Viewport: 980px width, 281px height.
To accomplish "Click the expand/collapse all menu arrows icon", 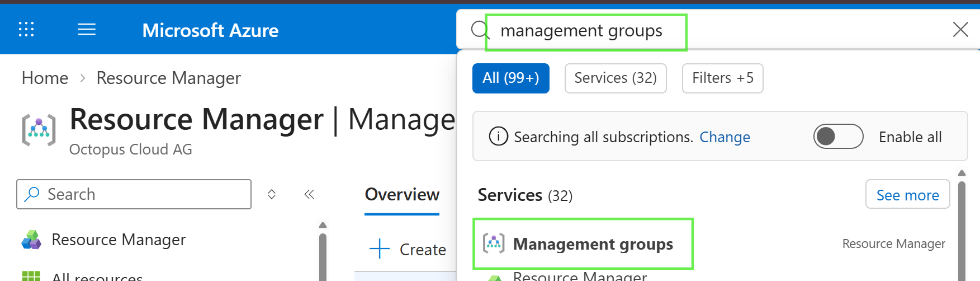I will pyautogui.click(x=272, y=194).
